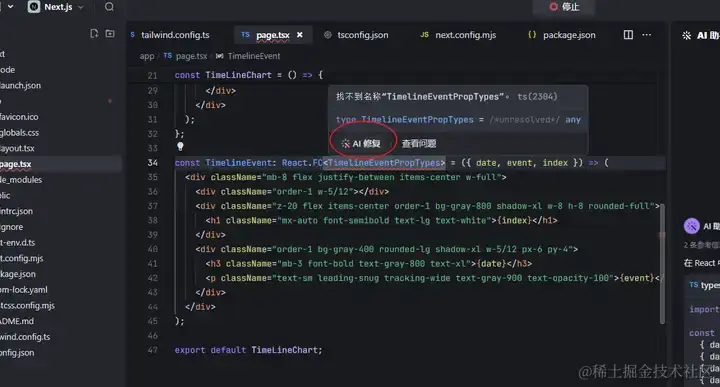Open README.md in file tree
Screen dimensions: 720x387
coord(17,321)
